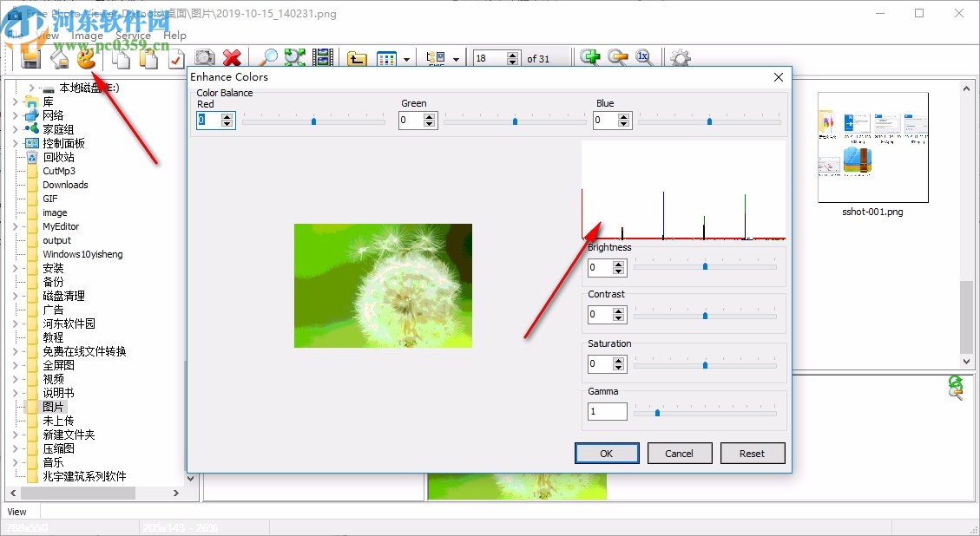This screenshot has height=536, width=980.
Task: Open the thumbnail view dropdown arrow
Action: [x=406, y=59]
